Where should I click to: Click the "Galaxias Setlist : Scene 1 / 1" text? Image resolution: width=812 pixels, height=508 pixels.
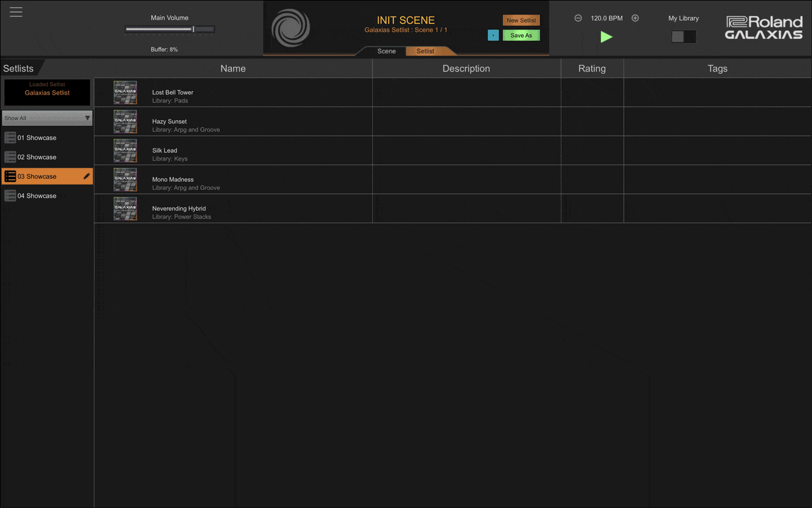pos(405,30)
